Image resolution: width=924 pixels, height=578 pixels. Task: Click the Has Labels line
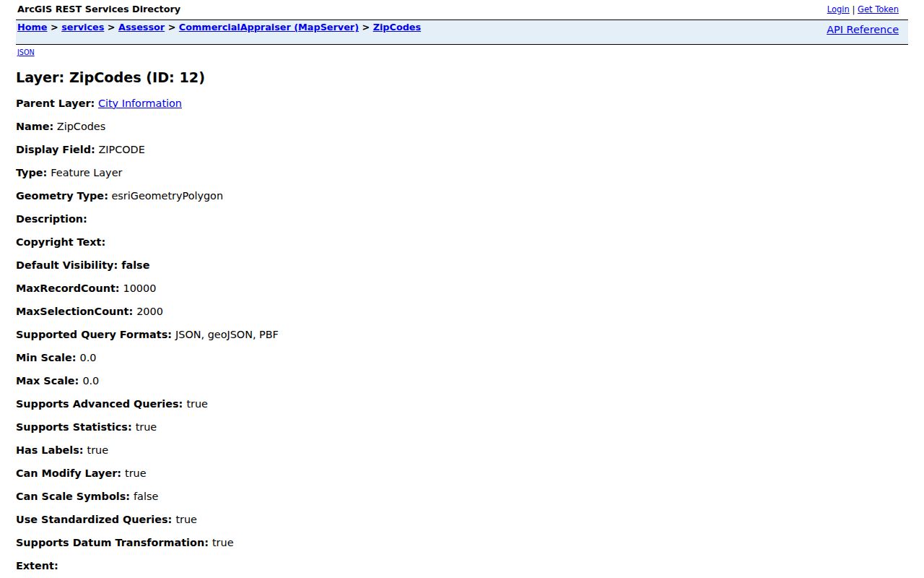point(62,450)
